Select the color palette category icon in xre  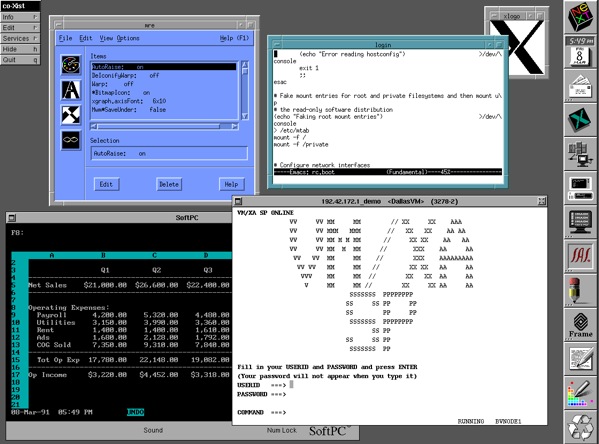pos(71,65)
